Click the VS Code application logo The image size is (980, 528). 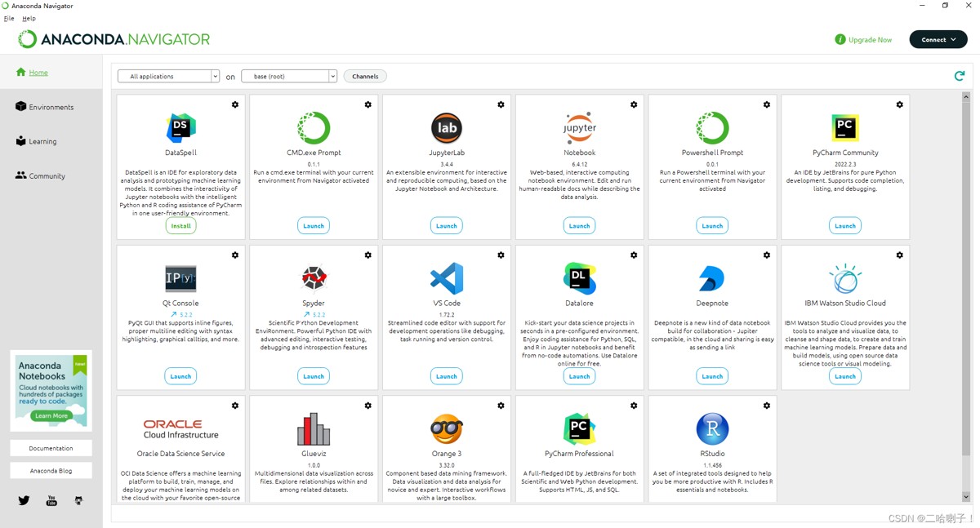point(447,278)
